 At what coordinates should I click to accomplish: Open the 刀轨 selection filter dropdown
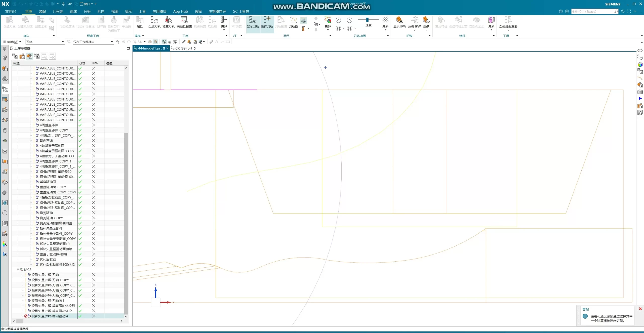63,42
